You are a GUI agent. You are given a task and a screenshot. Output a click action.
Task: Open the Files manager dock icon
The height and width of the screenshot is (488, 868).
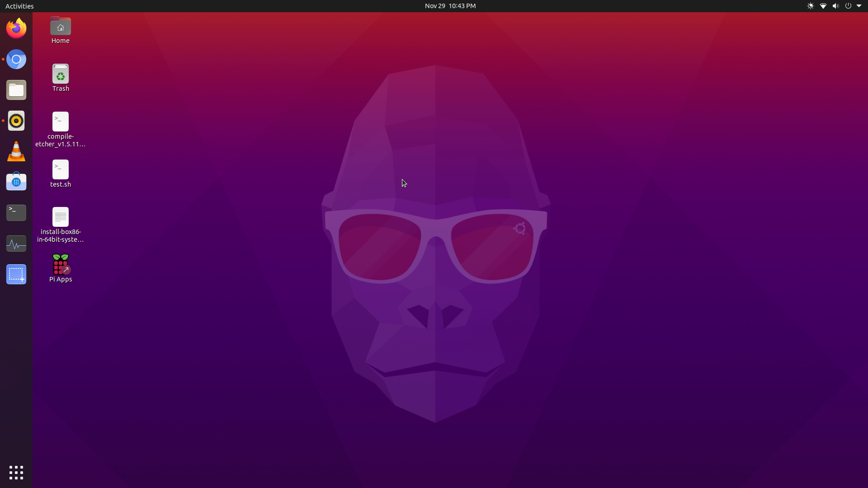pos(16,90)
